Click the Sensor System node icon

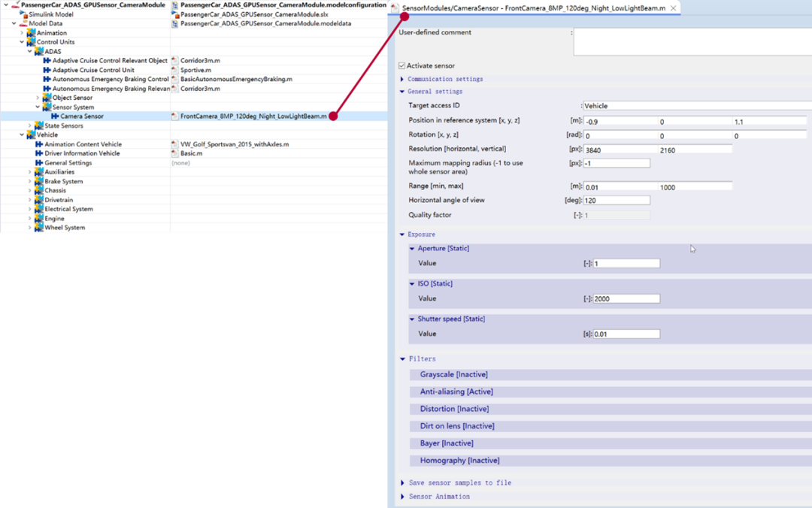tap(47, 107)
